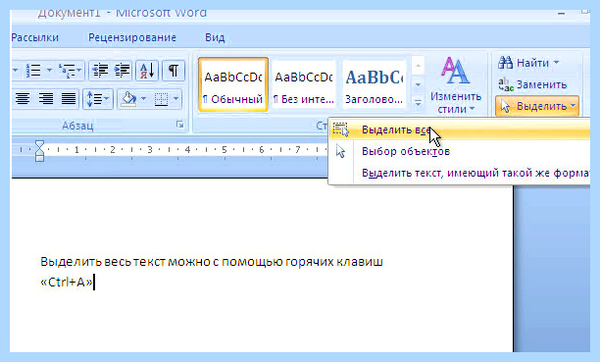This screenshot has width=600, height=362.
Task: Click the multilevel list icon
Action: [x=67, y=70]
